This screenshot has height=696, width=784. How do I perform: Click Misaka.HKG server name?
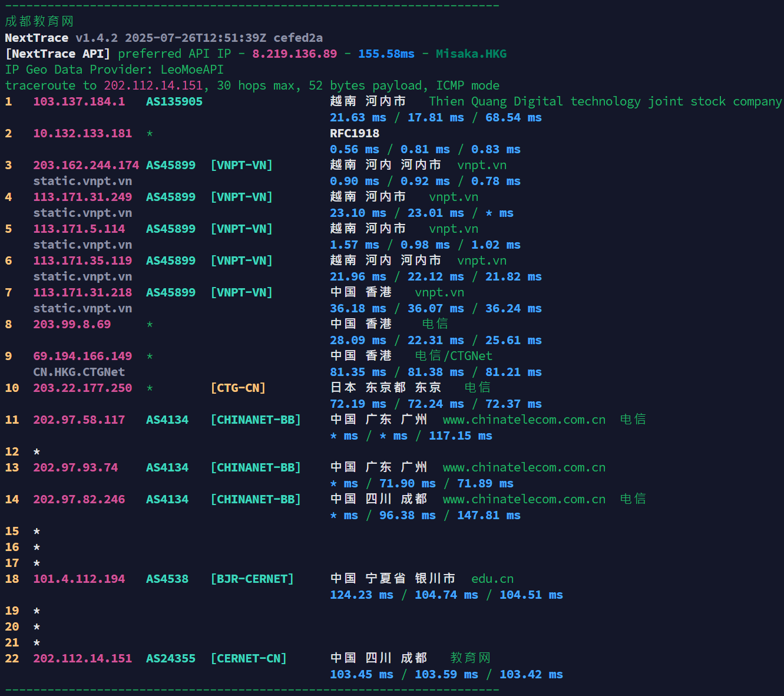tap(471, 54)
